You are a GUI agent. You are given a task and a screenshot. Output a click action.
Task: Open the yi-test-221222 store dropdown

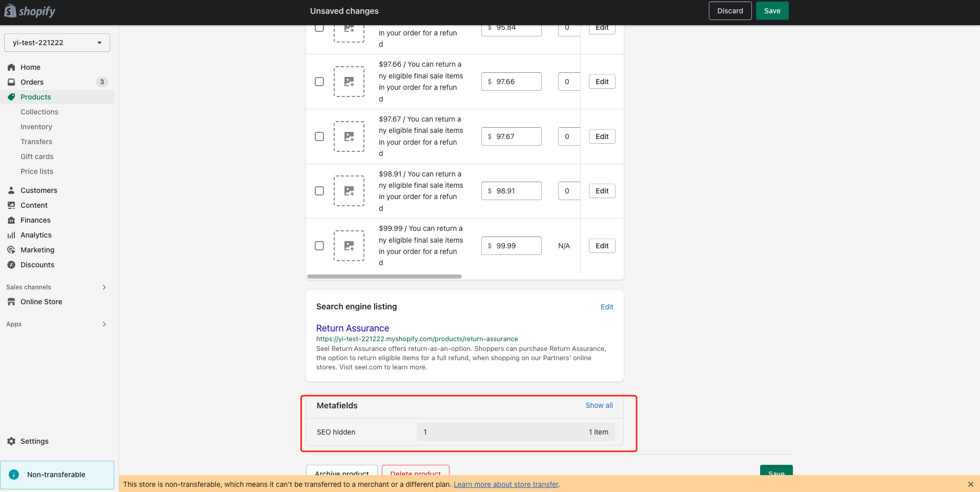click(x=57, y=43)
